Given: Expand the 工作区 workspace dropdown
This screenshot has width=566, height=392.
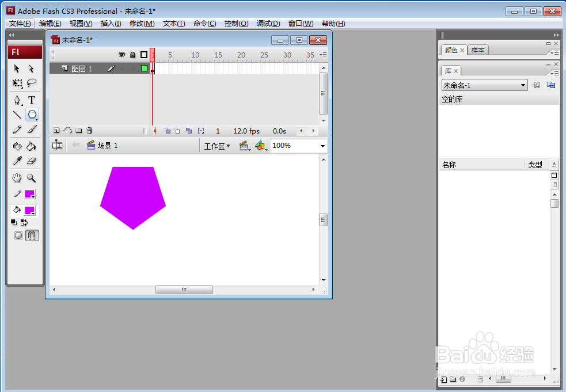Looking at the screenshot, I should coord(217,146).
